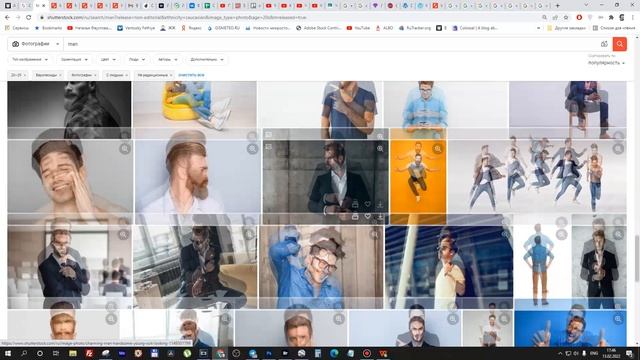The width and height of the screenshot is (640, 360).
Task: Open Adobe Stock Contributor bookmark
Action: 319,28
